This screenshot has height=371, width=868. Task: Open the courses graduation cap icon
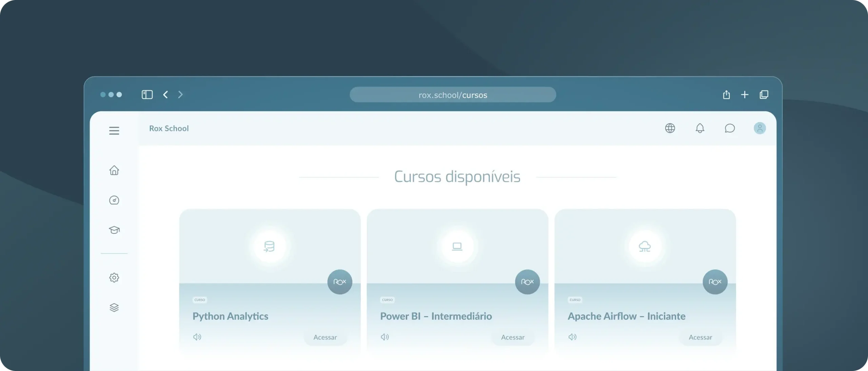click(x=115, y=230)
